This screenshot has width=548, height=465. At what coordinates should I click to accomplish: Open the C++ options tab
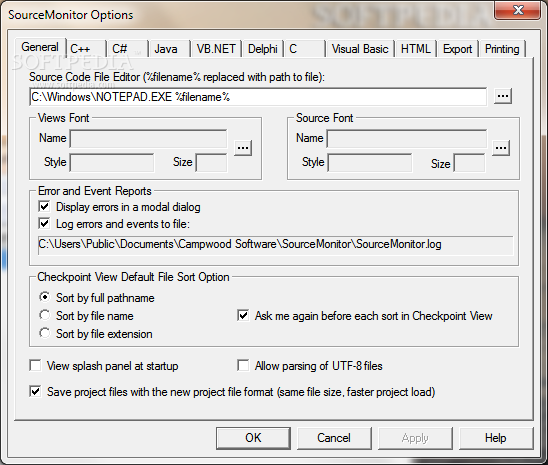tap(86, 49)
